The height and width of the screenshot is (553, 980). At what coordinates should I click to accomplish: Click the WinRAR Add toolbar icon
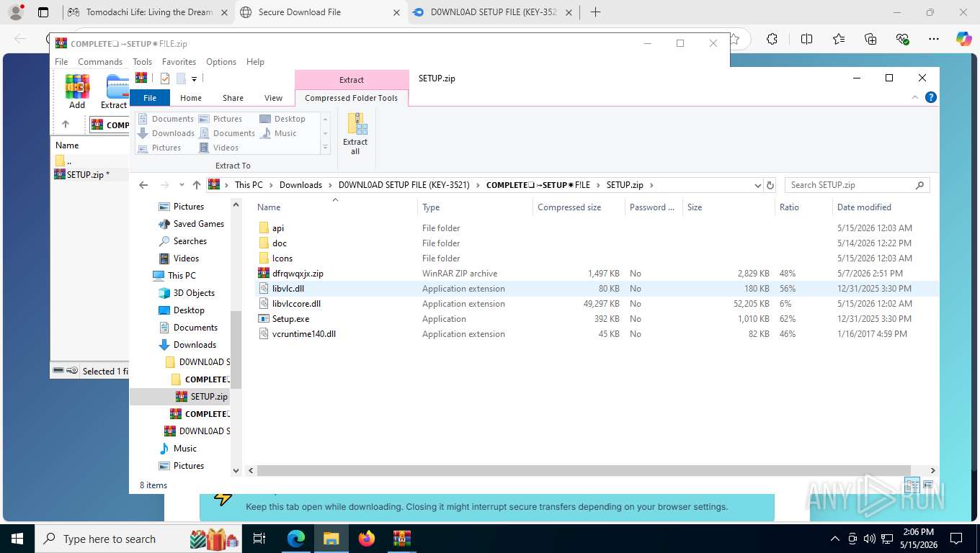click(x=77, y=92)
